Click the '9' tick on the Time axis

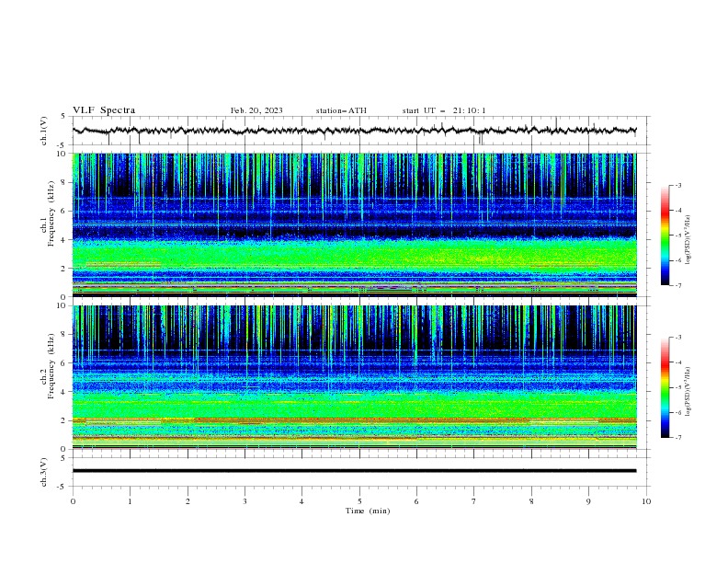pos(588,501)
